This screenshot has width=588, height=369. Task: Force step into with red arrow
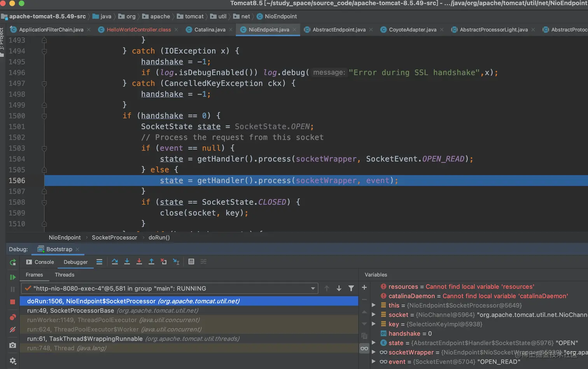tap(139, 262)
